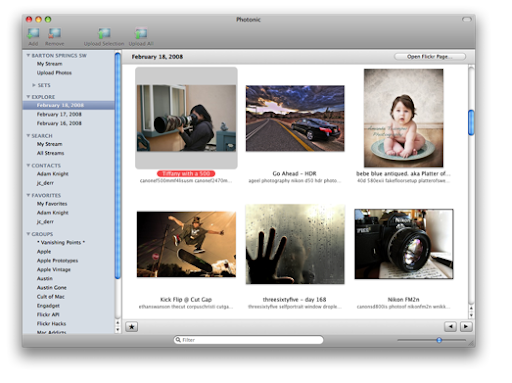512x383 pixels.
Task: Go to previous page with left arrow
Action: pos(450,327)
